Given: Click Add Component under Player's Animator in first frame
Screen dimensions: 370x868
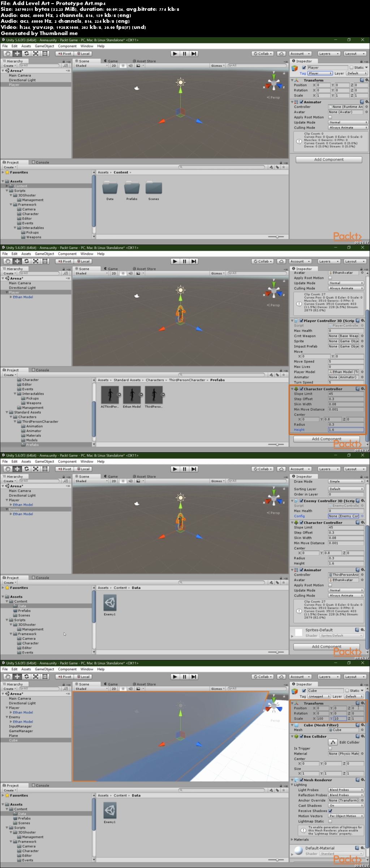Looking at the screenshot, I should point(329,159).
